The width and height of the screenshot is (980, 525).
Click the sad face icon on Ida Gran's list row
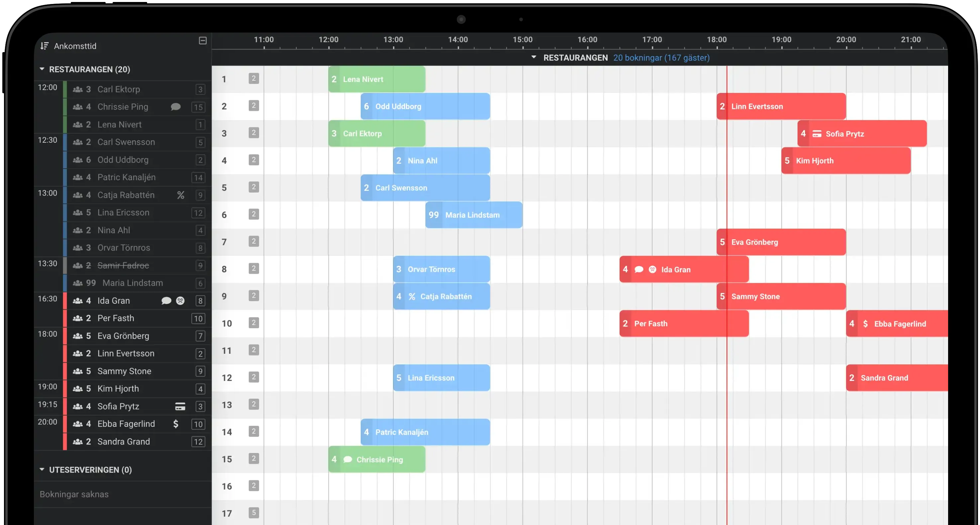pyautogui.click(x=180, y=301)
